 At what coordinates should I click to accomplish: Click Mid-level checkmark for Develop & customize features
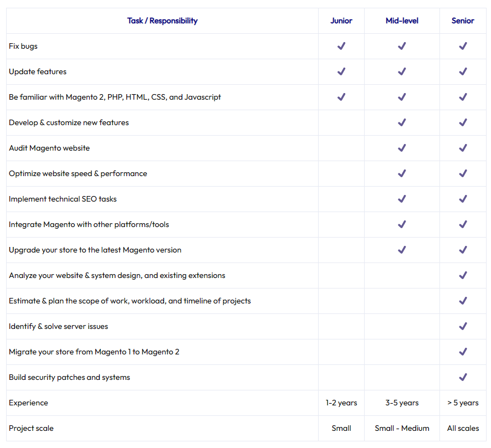pos(402,122)
